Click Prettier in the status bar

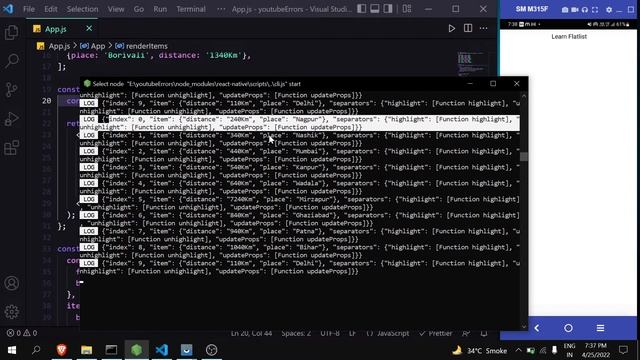436,333
